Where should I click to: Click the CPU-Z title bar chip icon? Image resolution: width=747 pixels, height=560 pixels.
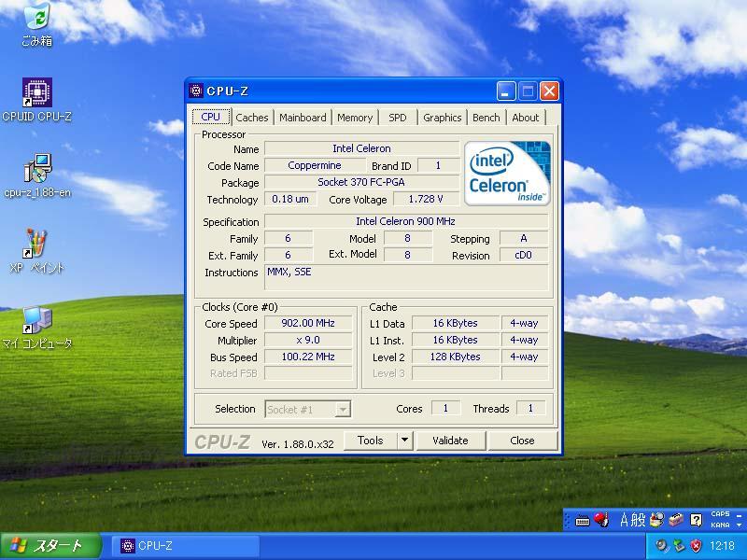(x=196, y=91)
